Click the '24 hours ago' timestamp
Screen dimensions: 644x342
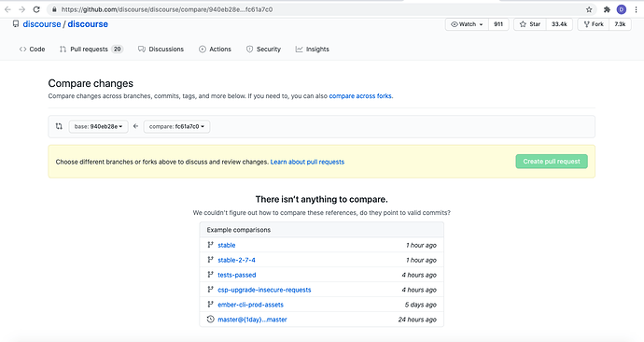pos(417,320)
